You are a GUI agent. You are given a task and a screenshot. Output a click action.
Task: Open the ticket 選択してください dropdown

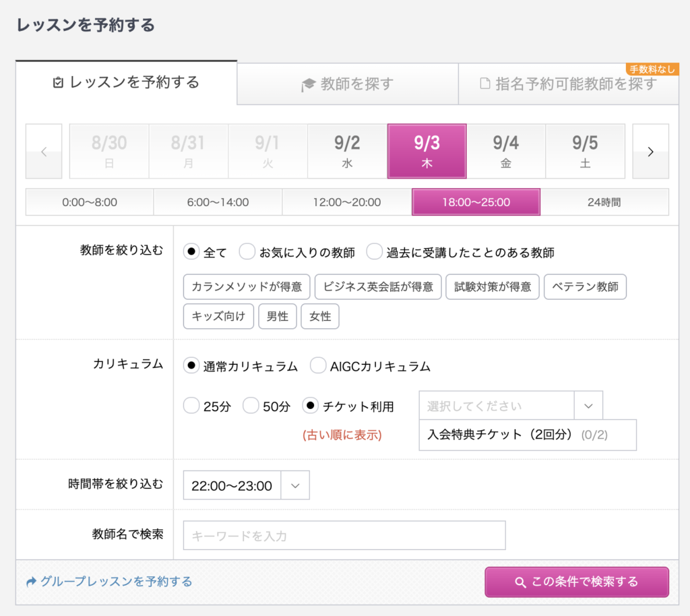511,406
